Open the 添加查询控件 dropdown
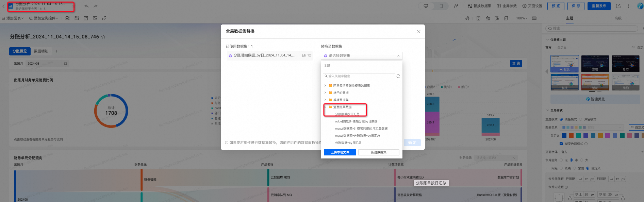Screen dimensions: 644x202 click(44, 18)
